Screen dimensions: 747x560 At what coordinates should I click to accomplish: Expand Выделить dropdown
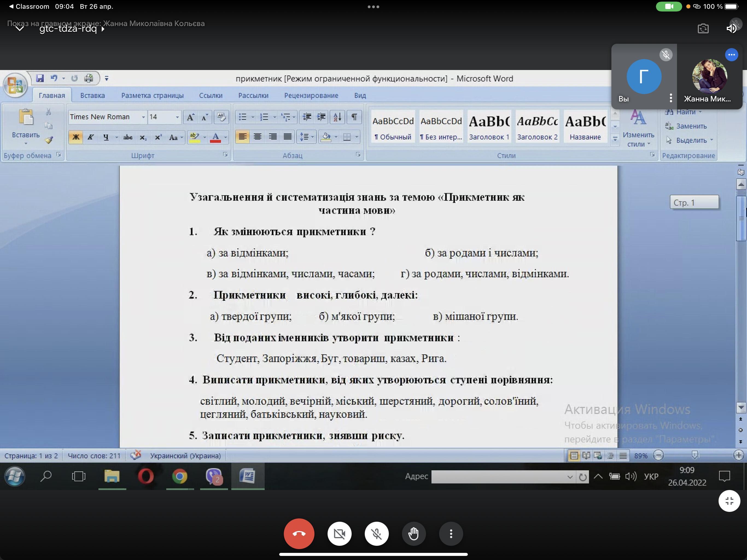pyautogui.click(x=711, y=140)
